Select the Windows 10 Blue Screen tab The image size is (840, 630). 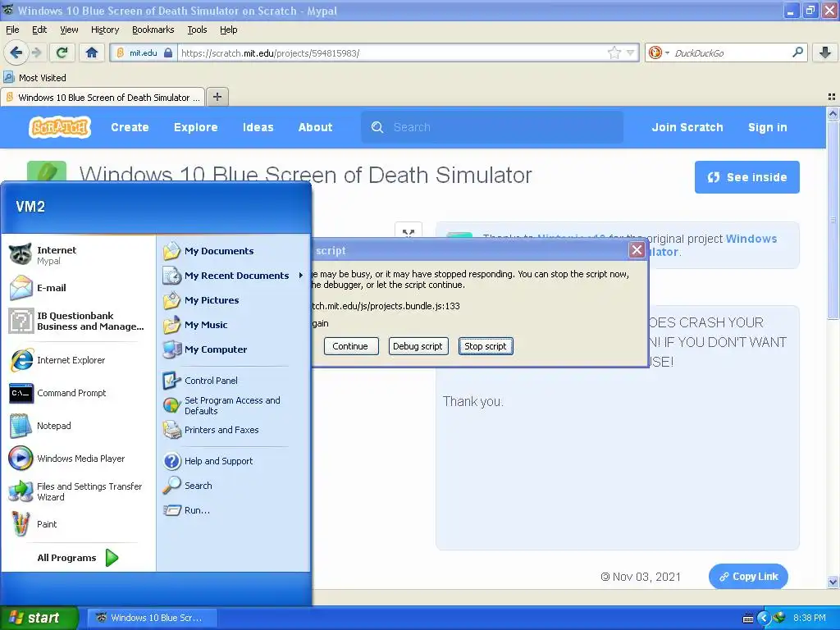[103, 97]
